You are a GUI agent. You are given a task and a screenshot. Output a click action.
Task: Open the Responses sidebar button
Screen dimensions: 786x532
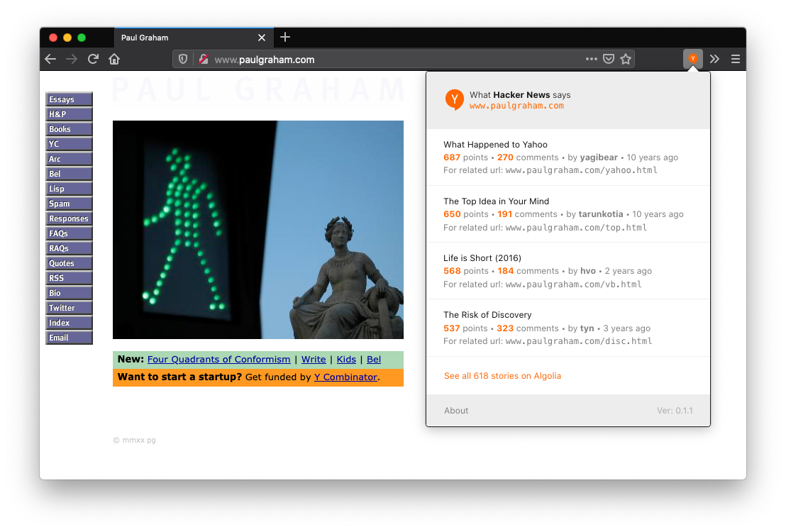point(70,218)
